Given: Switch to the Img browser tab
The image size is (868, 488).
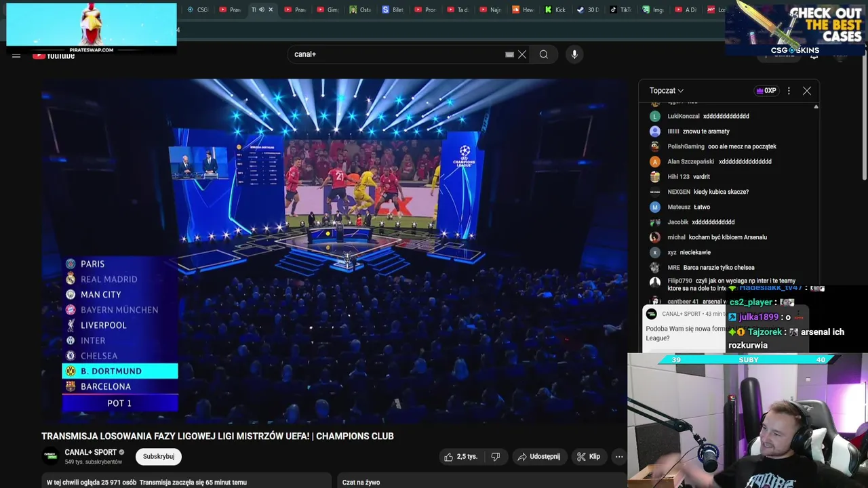Looking at the screenshot, I should (x=653, y=9).
